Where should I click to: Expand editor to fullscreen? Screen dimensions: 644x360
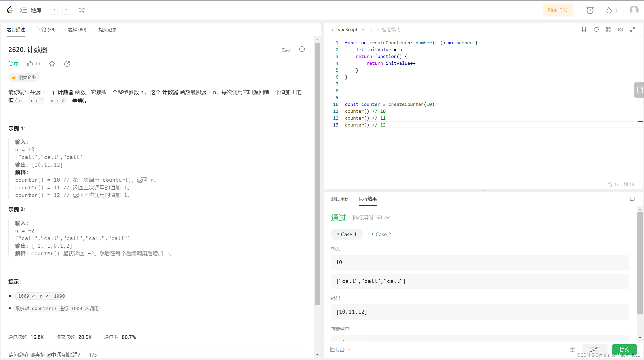632,29
